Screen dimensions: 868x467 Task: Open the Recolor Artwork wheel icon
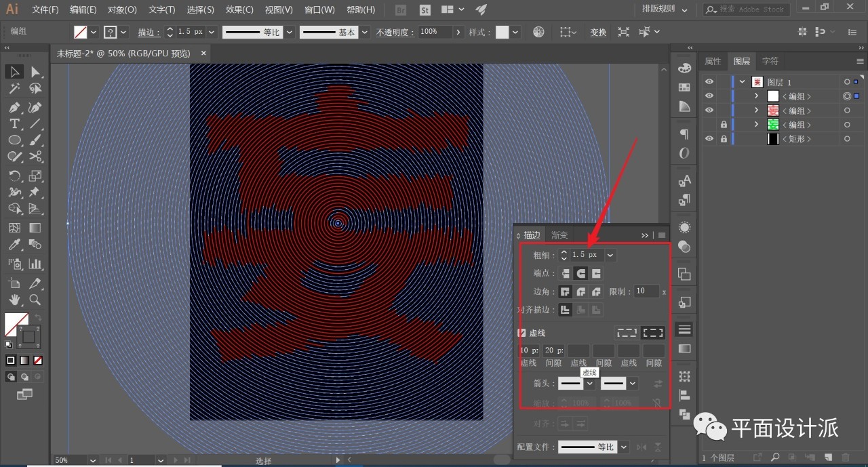[538, 32]
